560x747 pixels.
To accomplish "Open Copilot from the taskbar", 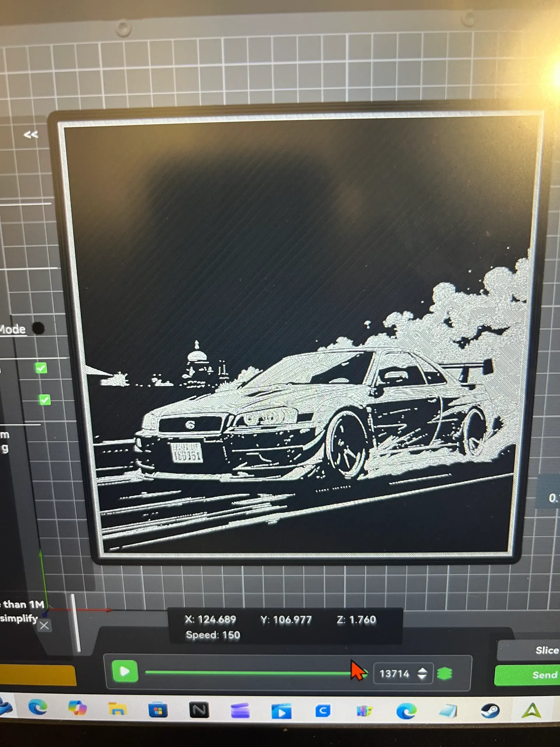I will pos(77,708).
